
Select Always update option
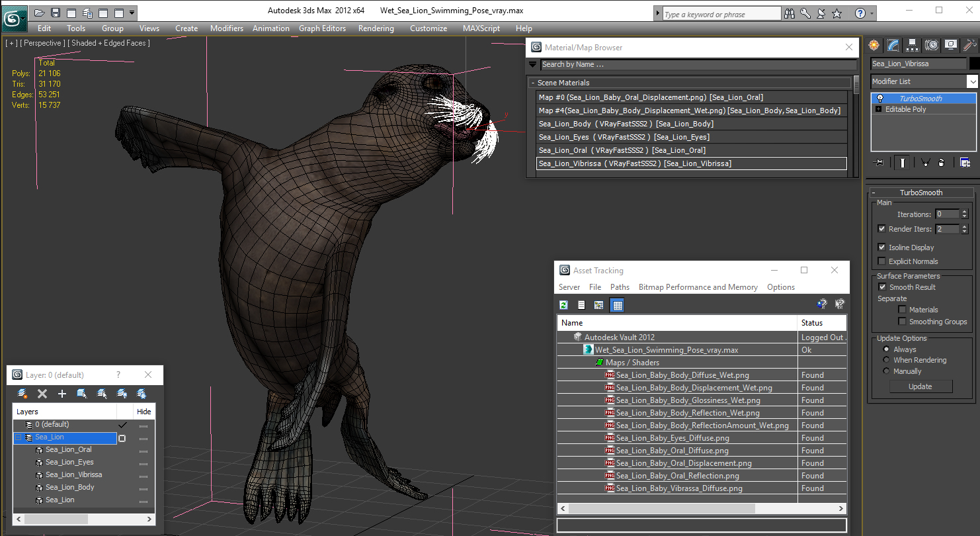[x=886, y=349]
